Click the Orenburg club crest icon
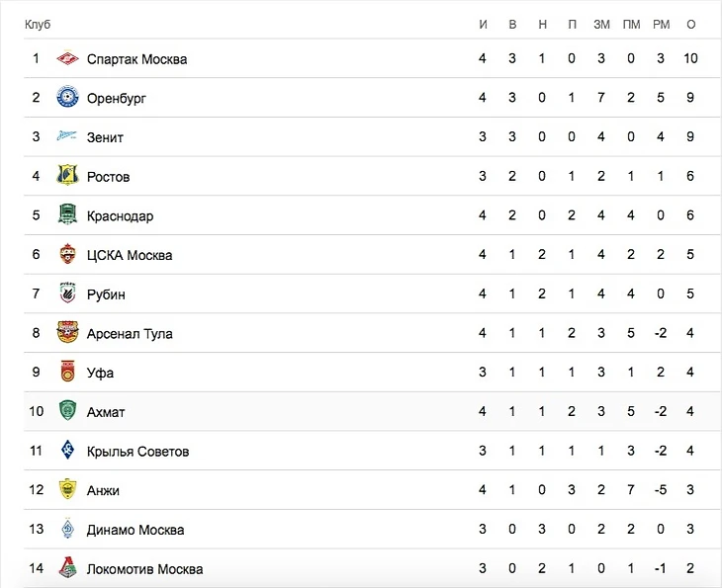The height and width of the screenshot is (588, 722). pyautogui.click(x=67, y=98)
